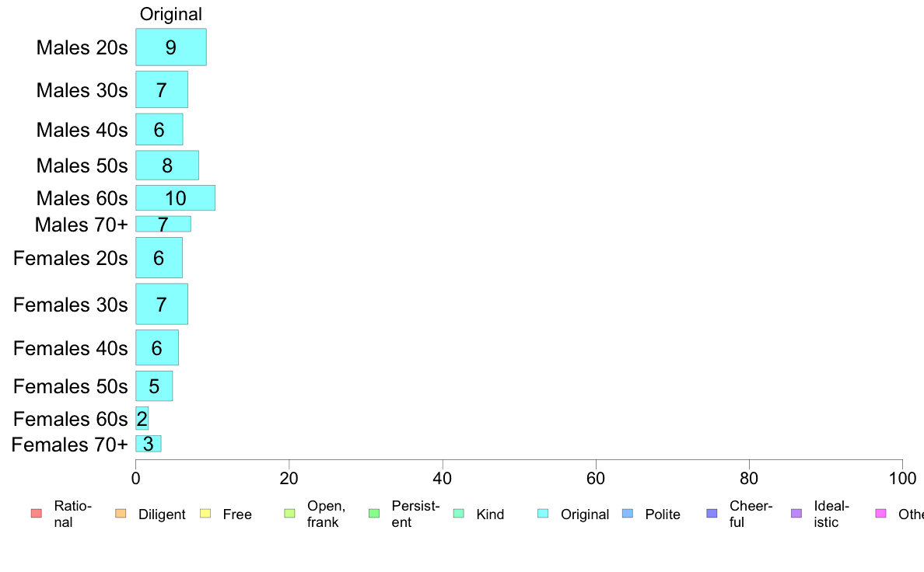The width and height of the screenshot is (924, 572).
Task: Click the Original column header
Action: coord(171,14)
